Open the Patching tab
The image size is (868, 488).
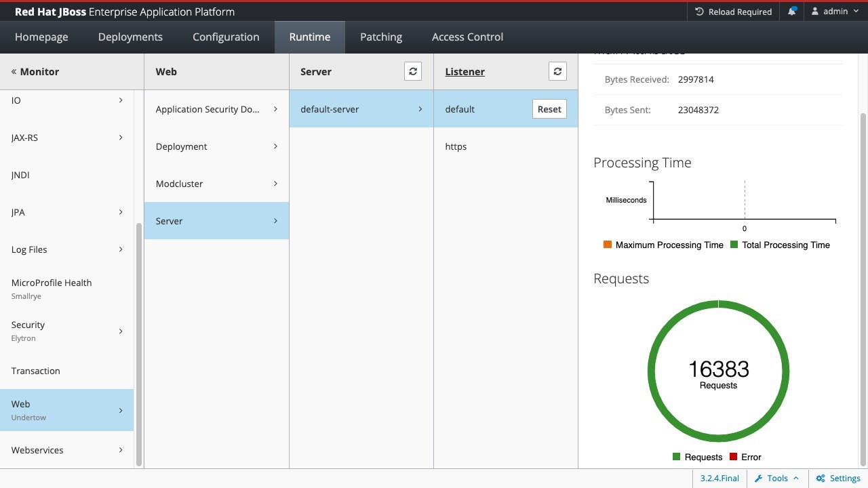coord(381,37)
